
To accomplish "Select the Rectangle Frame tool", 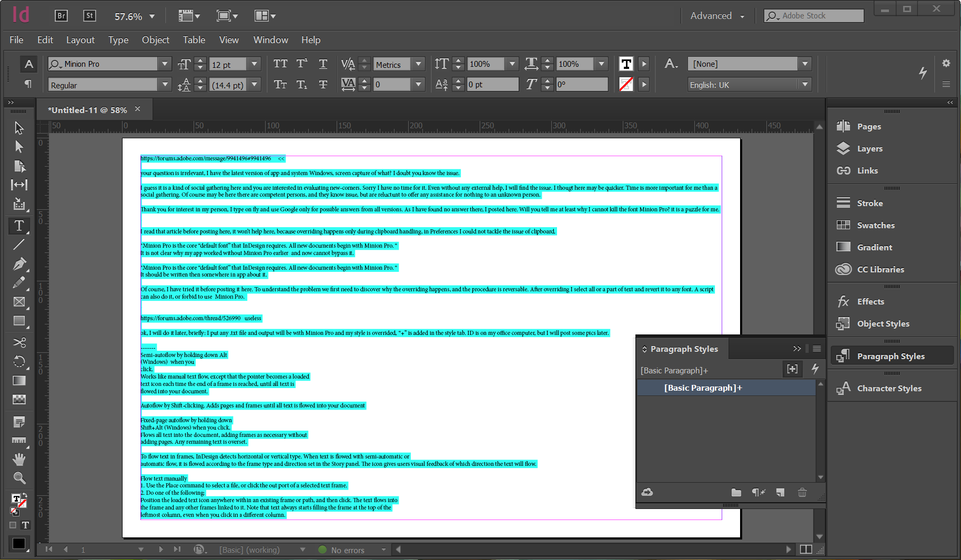I will [19, 302].
